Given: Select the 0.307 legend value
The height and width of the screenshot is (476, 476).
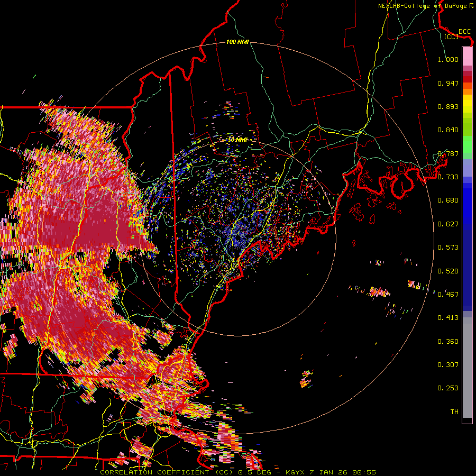Looking at the screenshot, I should [x=448, y=364].
